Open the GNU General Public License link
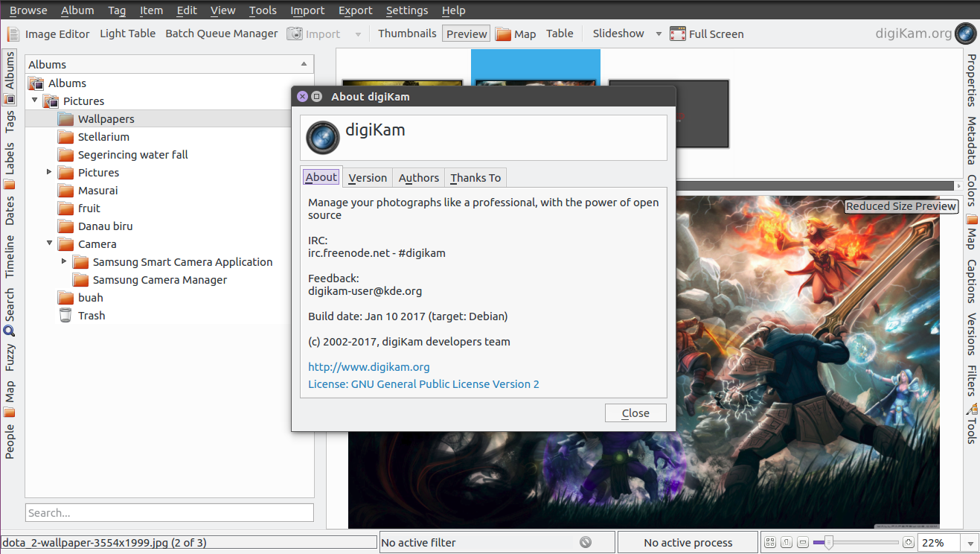This screenshot has width=980, height=554. (423, 384)
